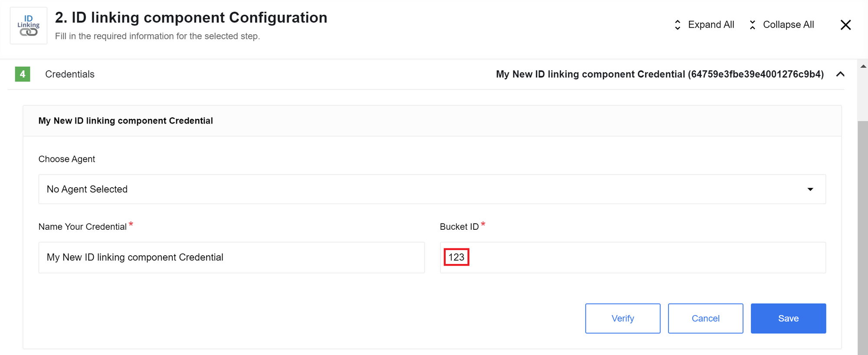Click the green step 4 badge
868x355 pixels.
coord(23,74)
